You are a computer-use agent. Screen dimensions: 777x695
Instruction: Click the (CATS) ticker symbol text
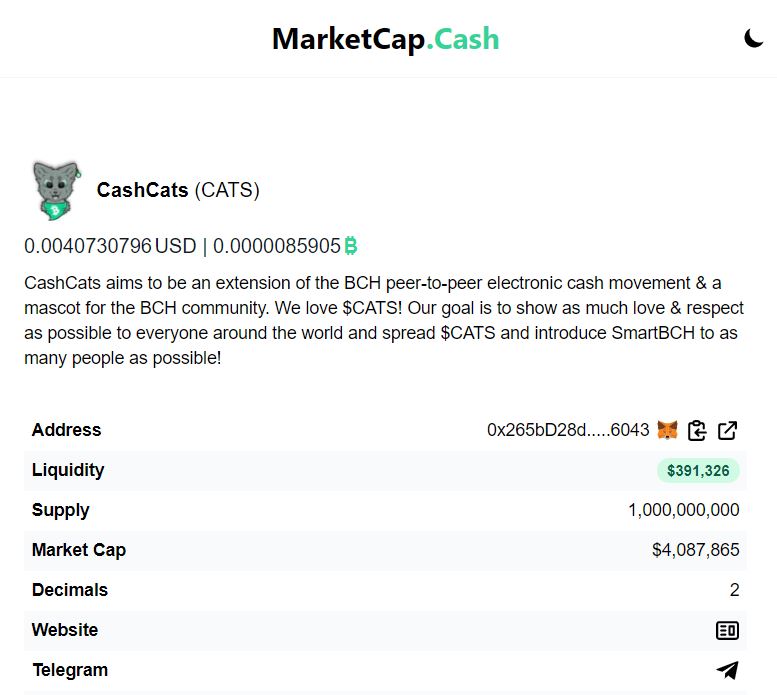point(227,190)
